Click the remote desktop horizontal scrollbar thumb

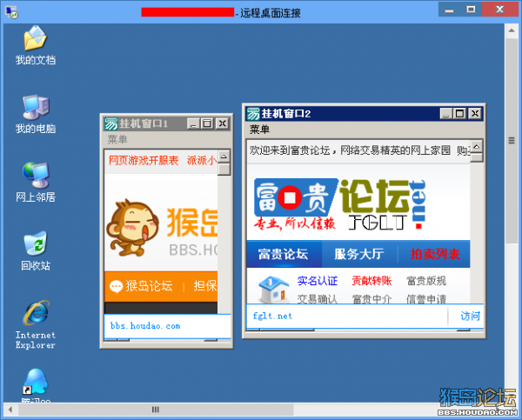(x=156, y=410)
